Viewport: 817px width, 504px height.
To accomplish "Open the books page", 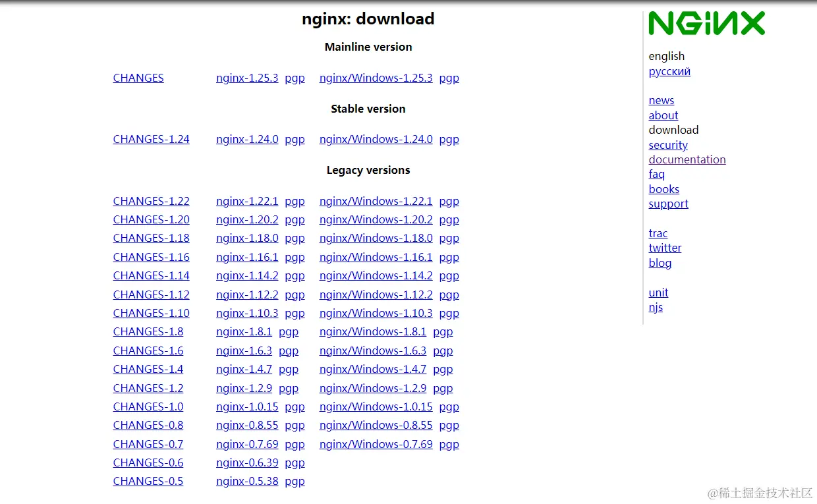I will (664, 189).
